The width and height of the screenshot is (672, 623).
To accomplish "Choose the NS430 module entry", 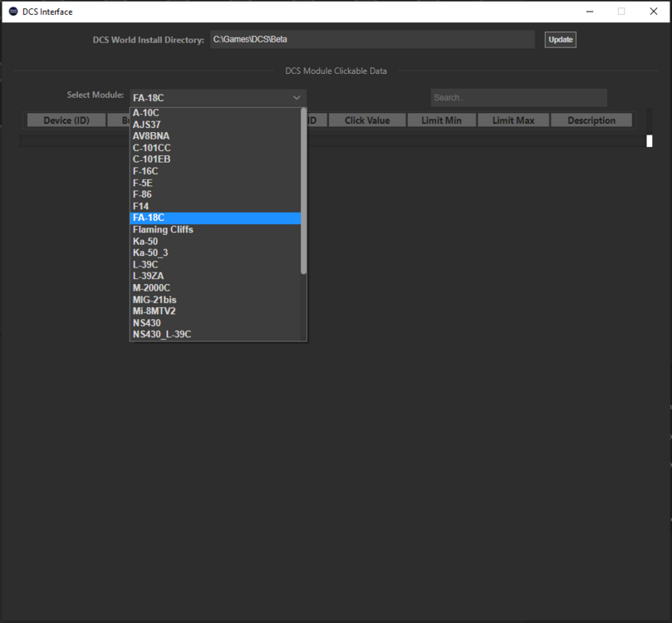I will point(215,323).
